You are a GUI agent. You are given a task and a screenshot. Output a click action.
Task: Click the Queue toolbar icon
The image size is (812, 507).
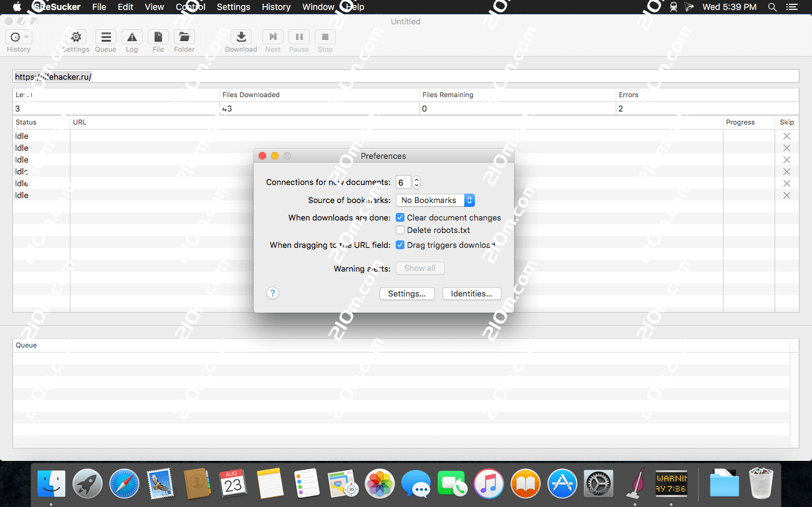click(106, 37)
